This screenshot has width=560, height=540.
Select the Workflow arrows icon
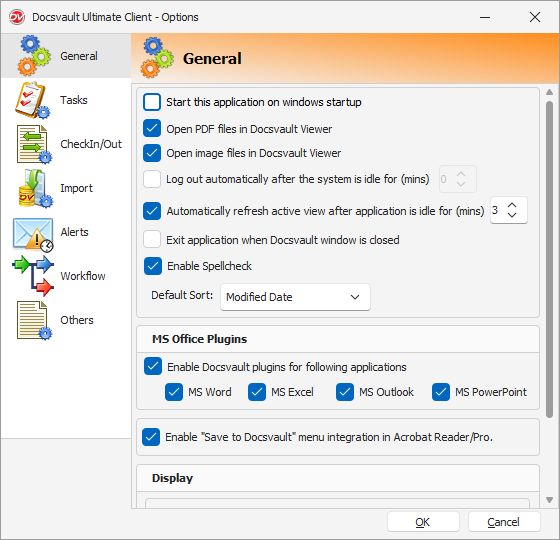[33, 276]
